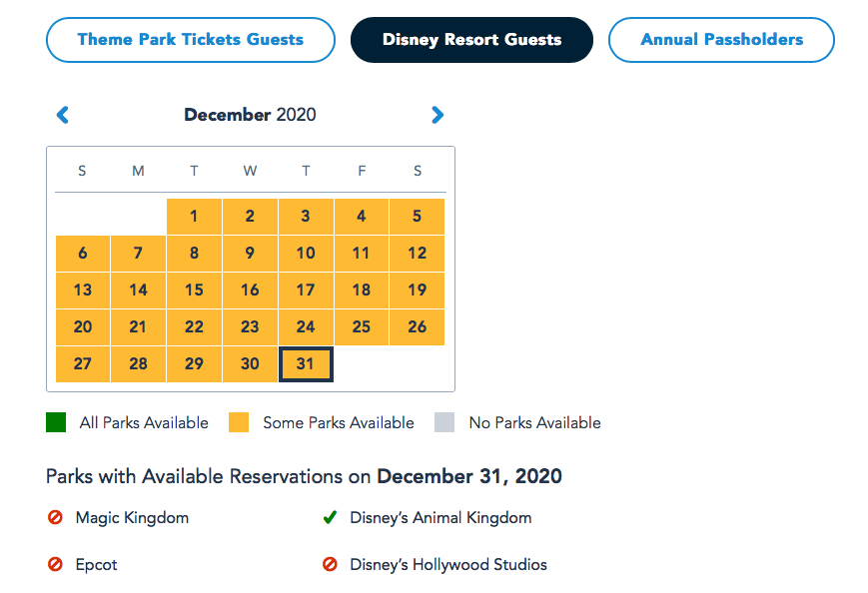Click December 20 on the calendar
Viewport: 868px width, 593px height.
coord(83,326)
